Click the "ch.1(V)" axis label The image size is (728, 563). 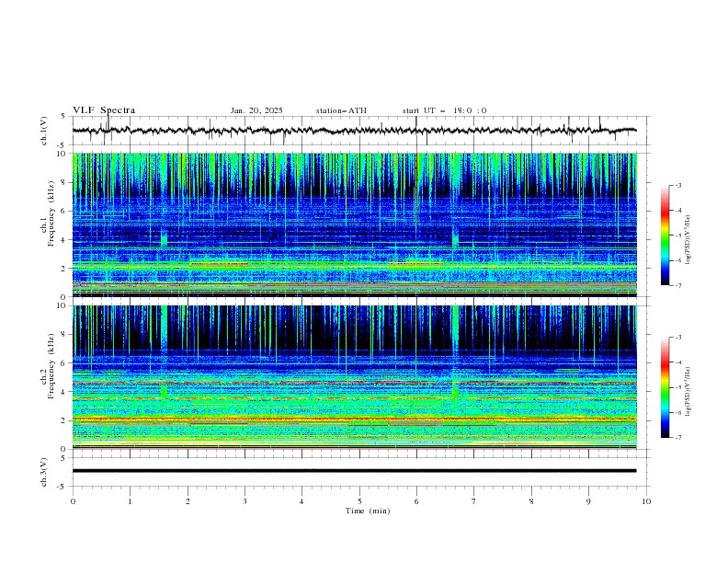44,131
